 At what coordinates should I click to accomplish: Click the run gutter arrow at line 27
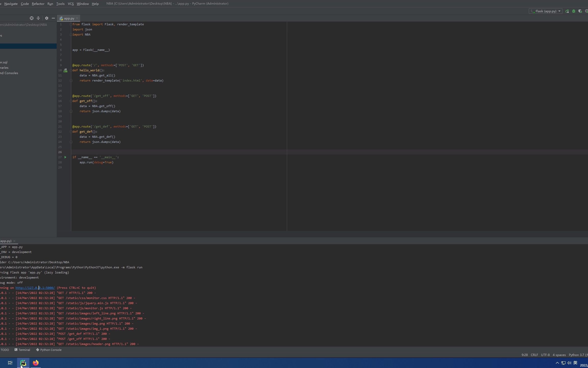(x=65, y=157)
